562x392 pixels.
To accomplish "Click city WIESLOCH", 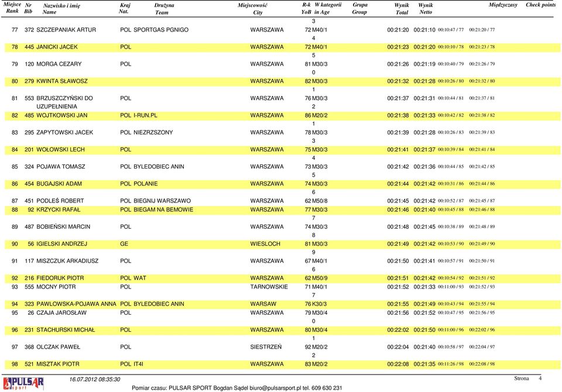I will (x=265, y=244).
